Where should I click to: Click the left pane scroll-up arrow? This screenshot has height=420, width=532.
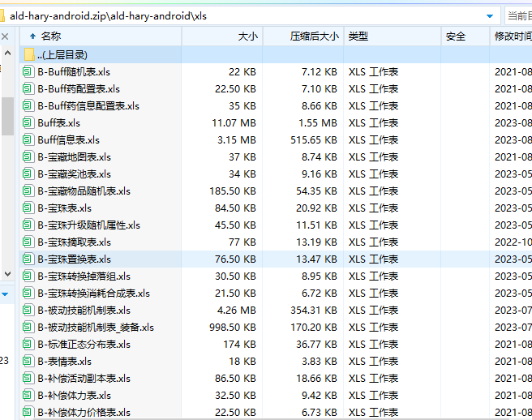[6, 36]
